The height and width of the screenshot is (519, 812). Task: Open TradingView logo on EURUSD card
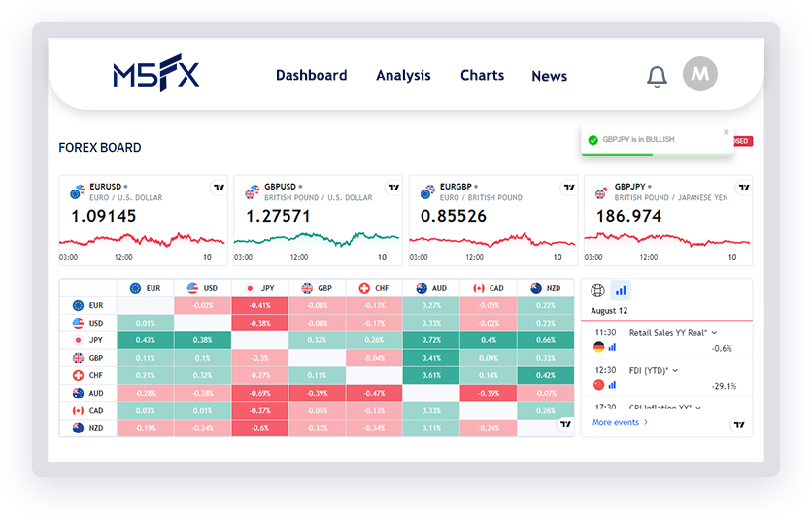219,188
